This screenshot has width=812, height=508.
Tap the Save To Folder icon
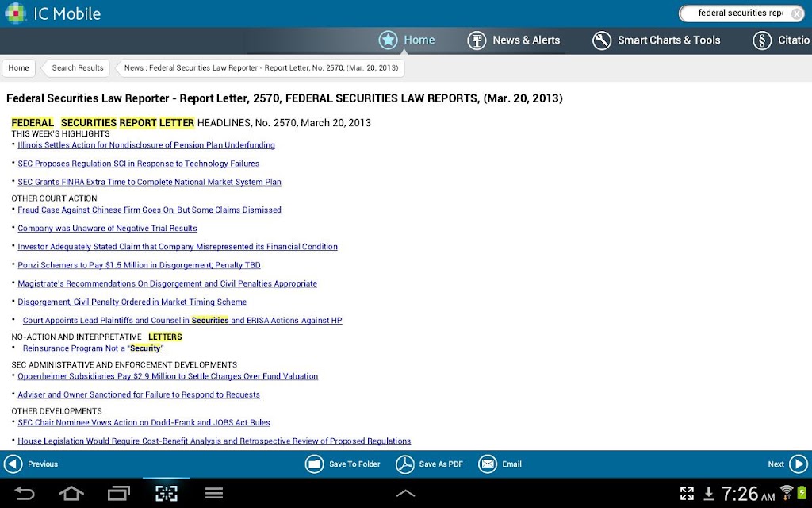point(314,464)
